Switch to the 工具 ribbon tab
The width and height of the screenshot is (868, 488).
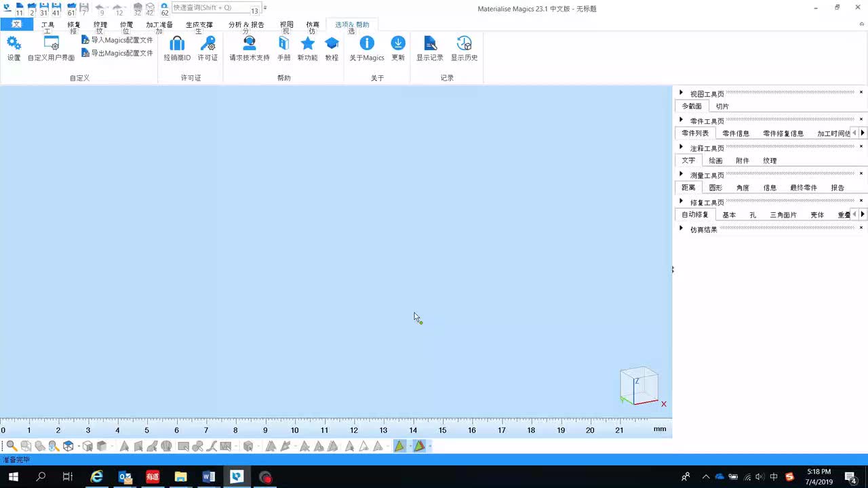[x=47, y=25]
